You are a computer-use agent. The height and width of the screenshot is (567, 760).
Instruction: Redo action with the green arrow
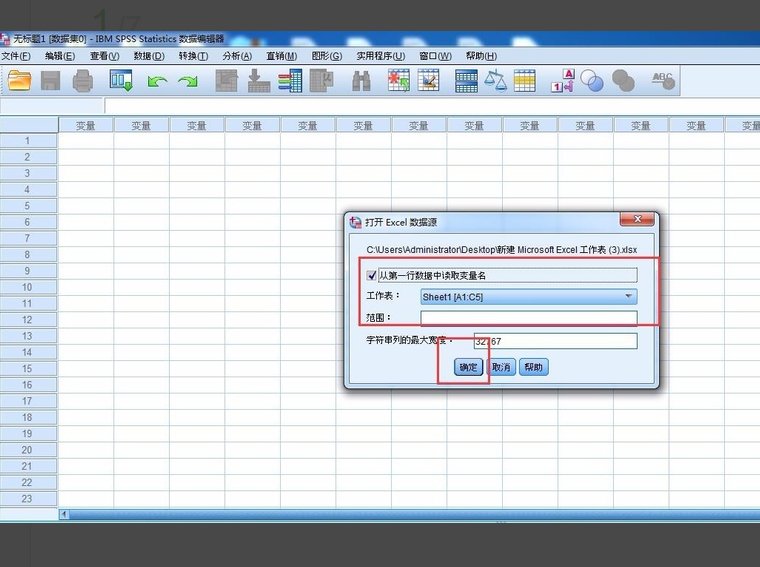(x=188, y=81)
